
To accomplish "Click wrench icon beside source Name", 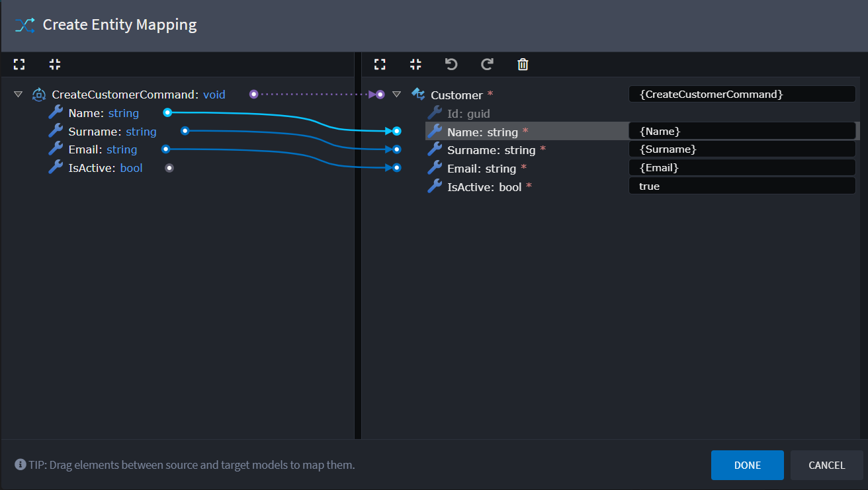I will click(x=56, y=113).
